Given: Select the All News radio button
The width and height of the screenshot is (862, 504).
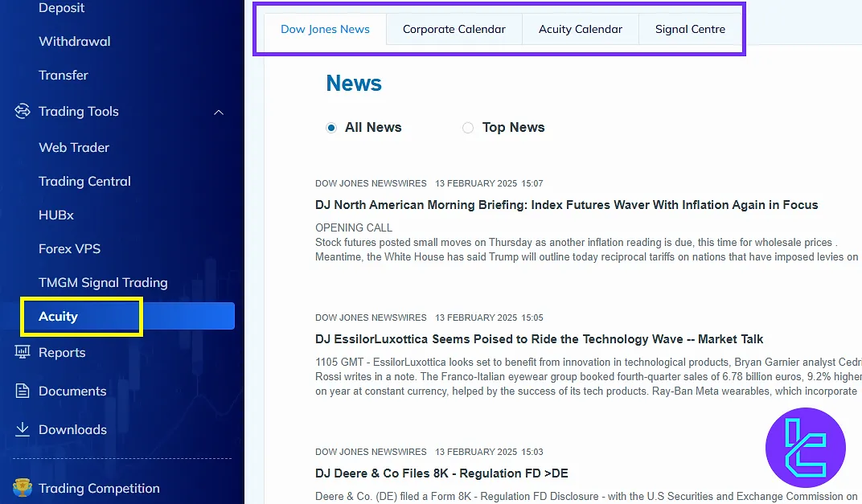Looking at the screenshot, I should pos(331,128).
